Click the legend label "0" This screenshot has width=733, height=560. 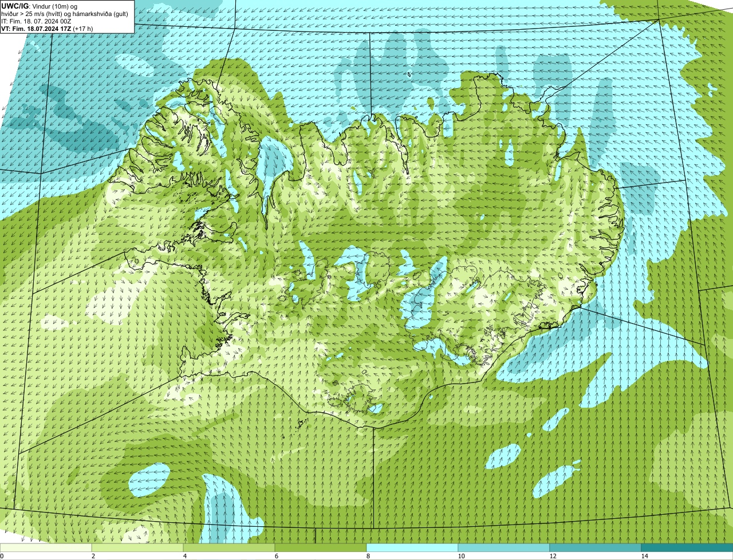coord(2,556)
